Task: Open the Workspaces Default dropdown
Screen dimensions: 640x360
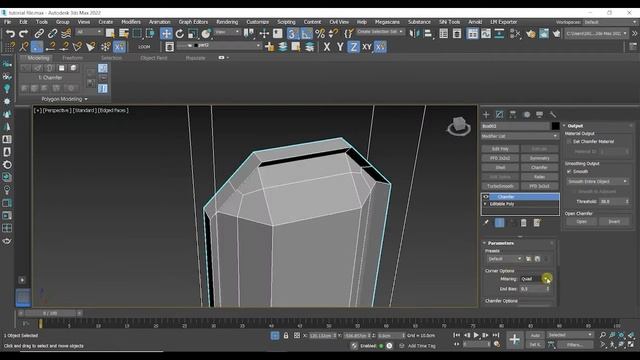Action: coord(610,22)
